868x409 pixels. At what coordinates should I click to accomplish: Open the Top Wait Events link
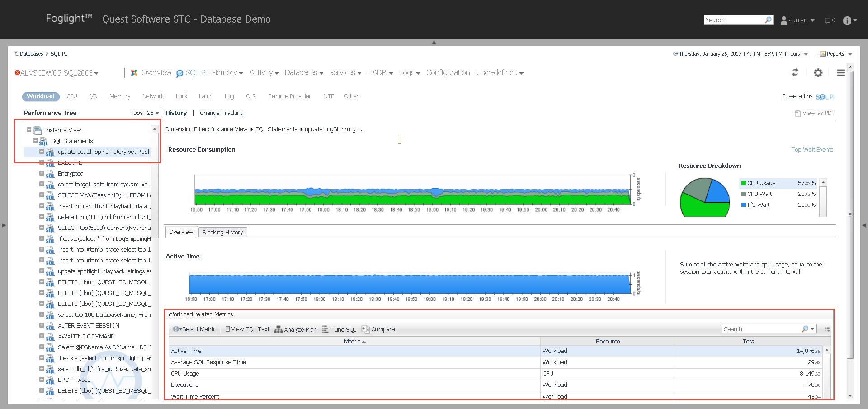(812, 150)
